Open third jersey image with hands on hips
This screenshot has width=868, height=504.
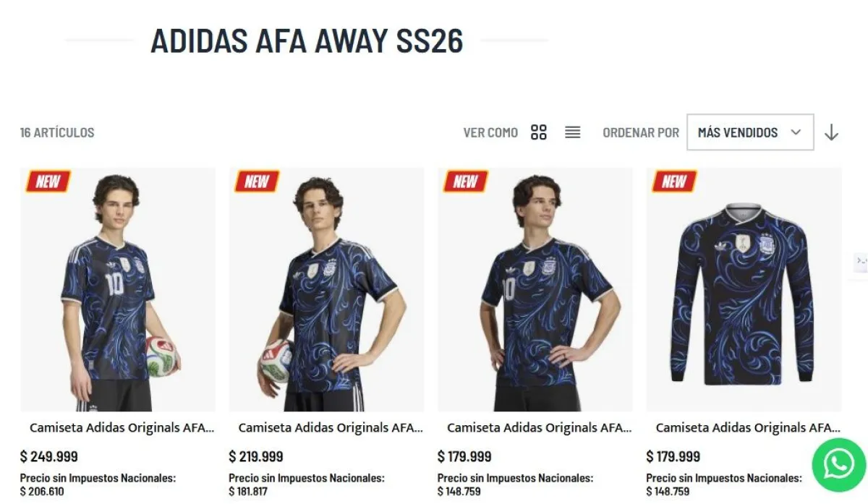point(535,290)
